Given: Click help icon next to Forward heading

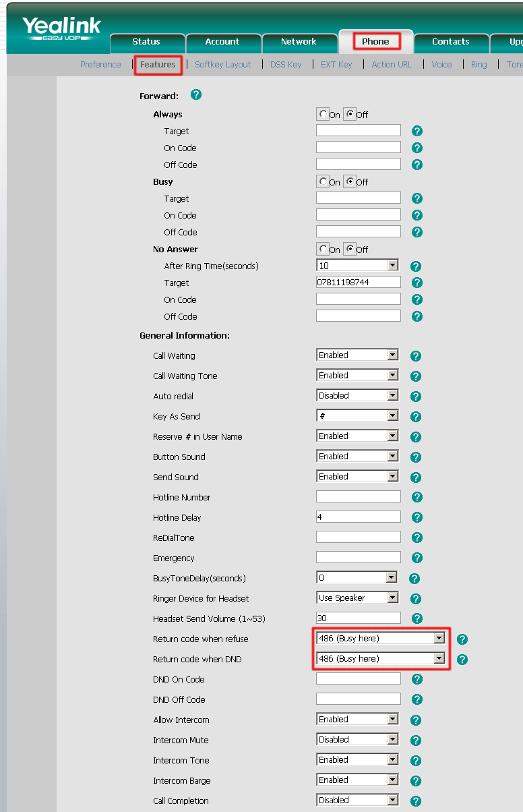Looking at the screenshot, I should pos(196,95).
